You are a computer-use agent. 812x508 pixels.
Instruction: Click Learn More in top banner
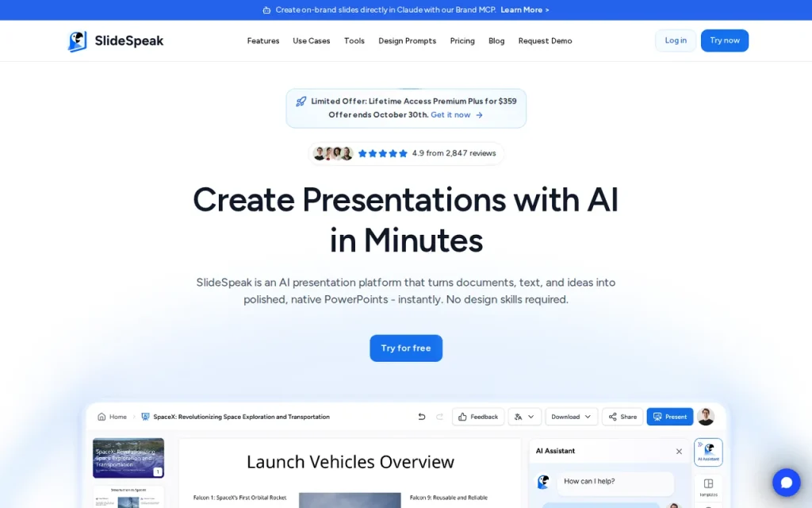pos(525,10)
